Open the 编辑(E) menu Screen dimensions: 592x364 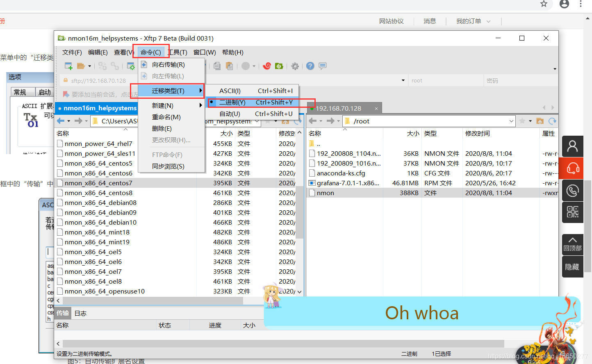coord(98,52)
